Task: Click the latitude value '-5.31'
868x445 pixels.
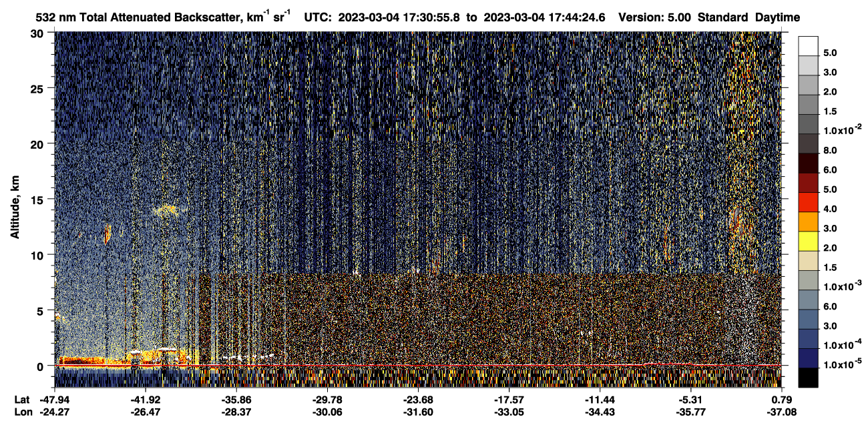Action: 690,400
